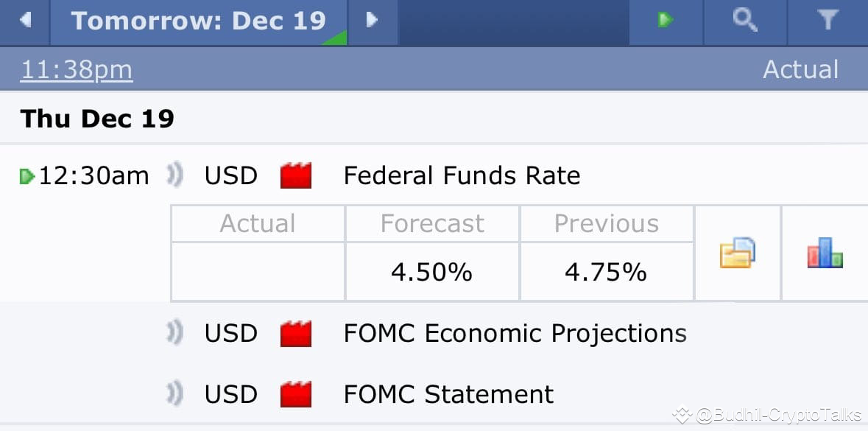The image size is (868, 431).
Task: Open the calendar filter funnel icon
Action: pos(828,21)
